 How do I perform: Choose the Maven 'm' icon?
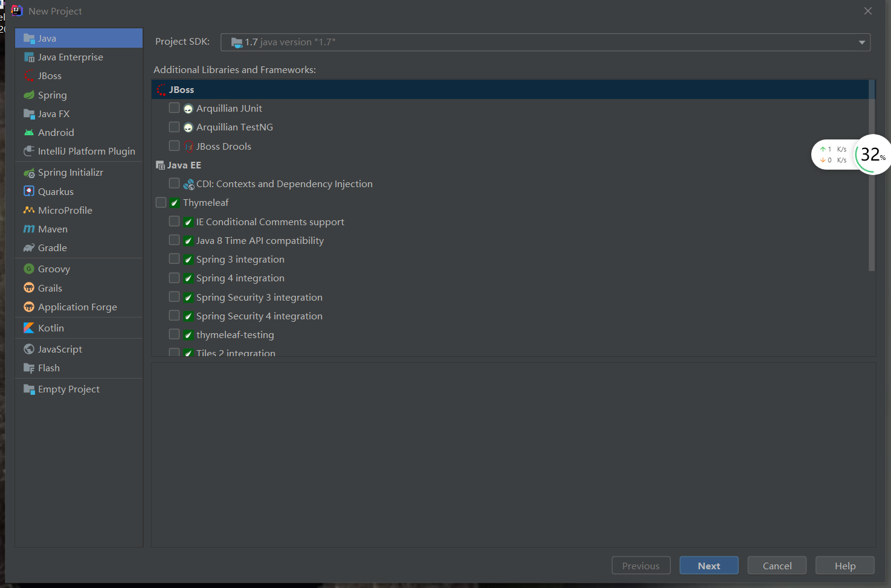[x=29, y=229]
